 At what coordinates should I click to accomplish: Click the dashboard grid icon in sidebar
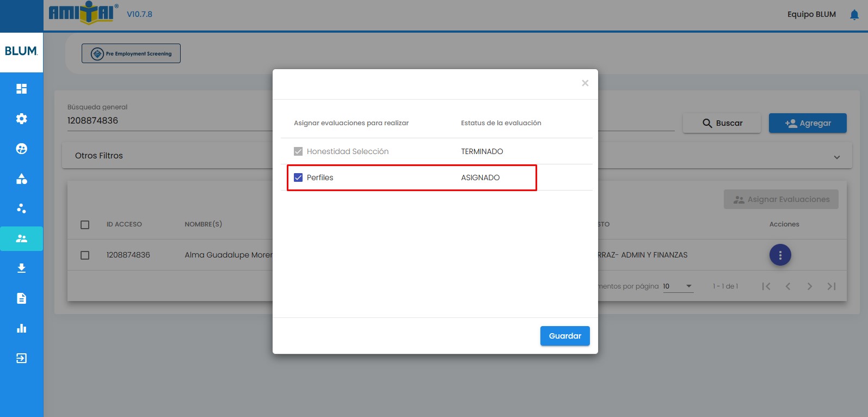[x=21, y=89]
